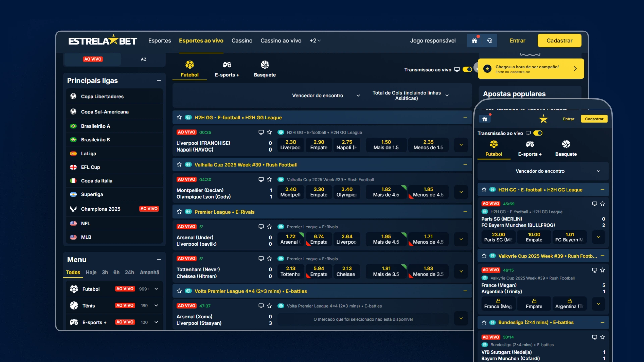
Task: Switch to the Cassino menu item
Action: pyautogui.click(x=242, y=41)
